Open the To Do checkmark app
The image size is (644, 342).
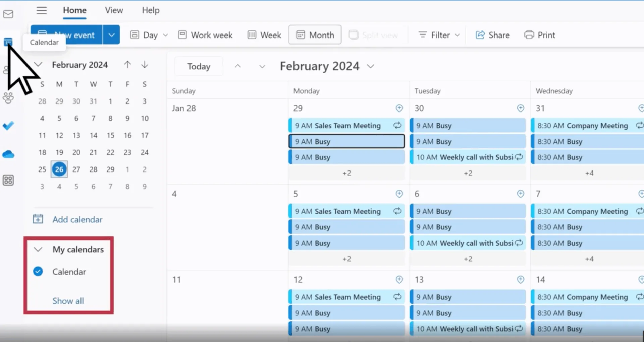coord(8,126)
